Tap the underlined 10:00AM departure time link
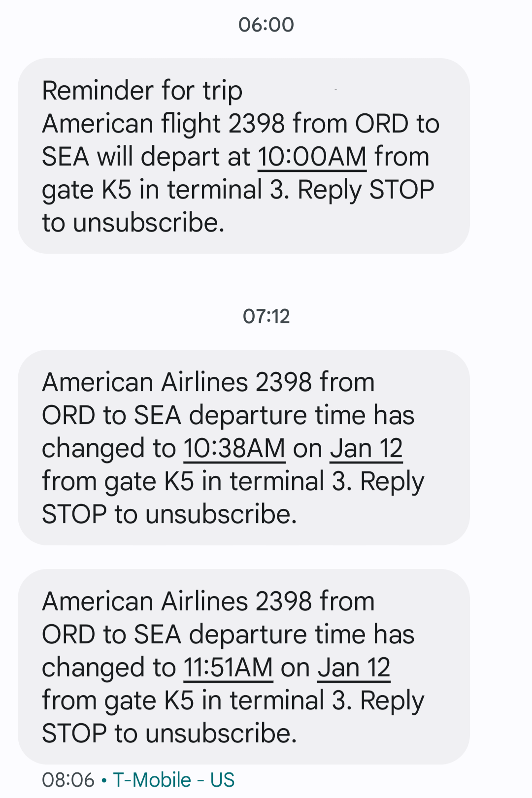532x798 pixels. (312, 157)
